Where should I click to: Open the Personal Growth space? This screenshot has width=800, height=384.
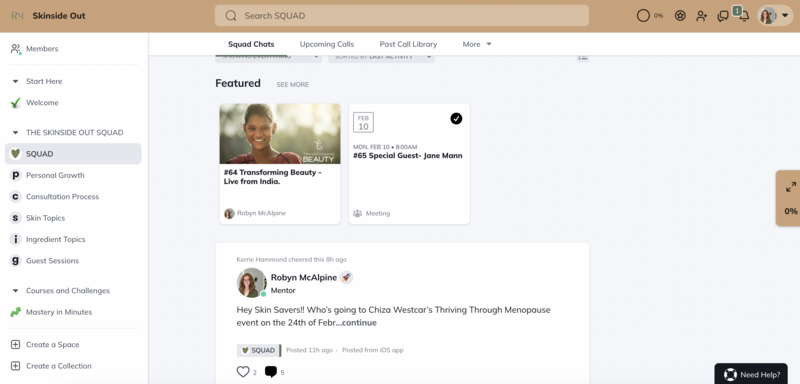click(55, 175)
